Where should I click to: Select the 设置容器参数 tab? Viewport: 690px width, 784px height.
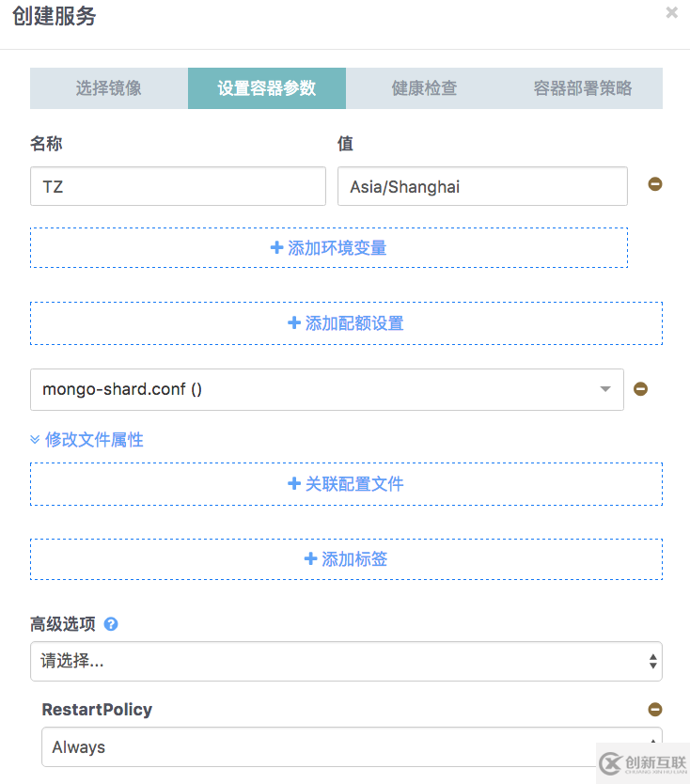[x=267, y=88]
